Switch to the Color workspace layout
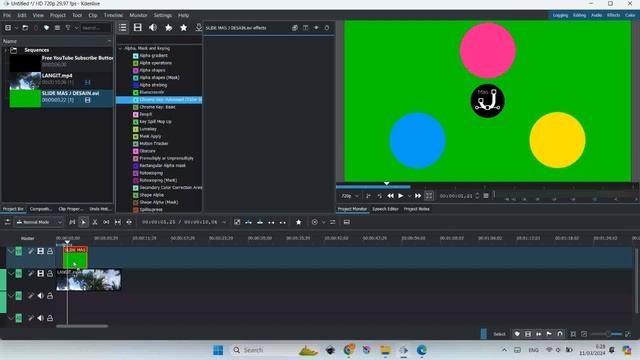The height and width of the screenshot is (360, 640). coord(630,15)
